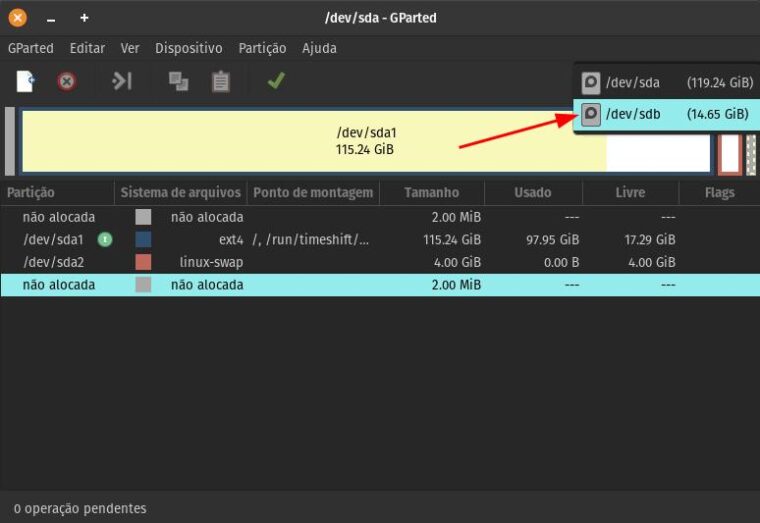
Task: Click the Paste partition toolbar icon
Action: (x=220, y=81)
